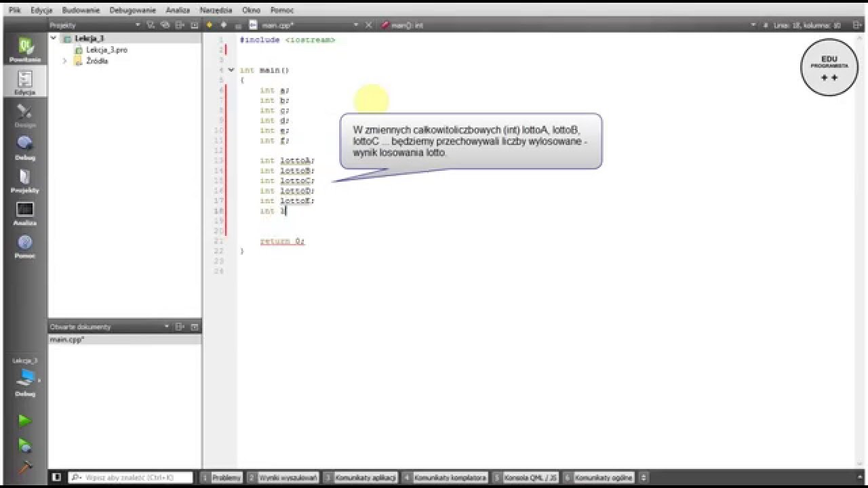Viewport: 868px width, 488px height.
Task: Run the project with green play button
Action: point(25,421)
